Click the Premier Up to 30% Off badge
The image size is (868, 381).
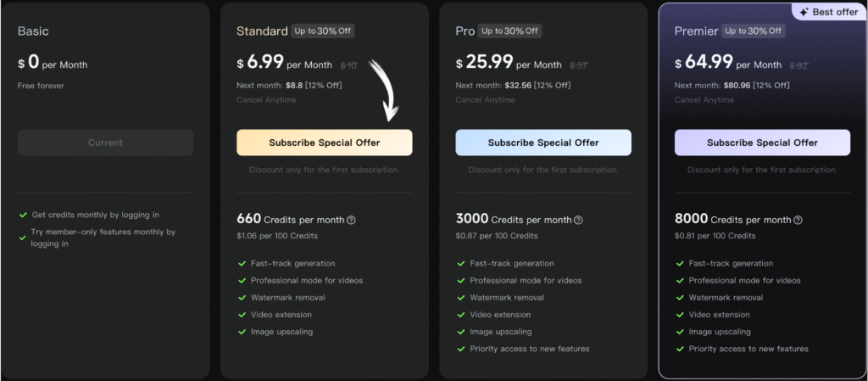(754, 31)
